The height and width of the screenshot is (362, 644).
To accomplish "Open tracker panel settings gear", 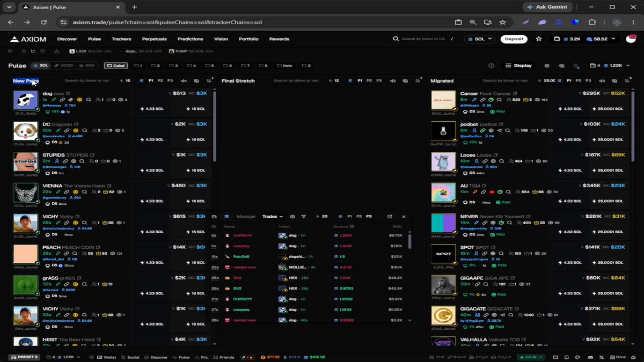I will [292, 217].
